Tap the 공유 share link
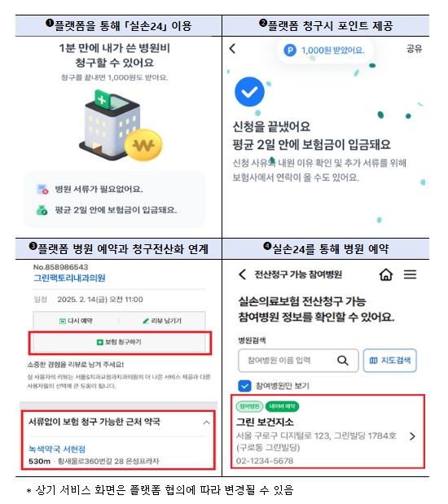The width and height of the screenshot is (448, 504). click(415, 49)
